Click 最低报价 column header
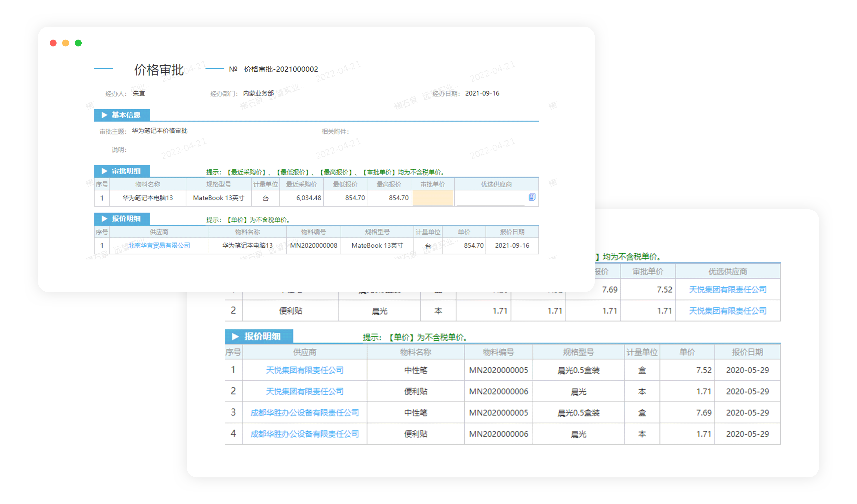 (345, 184)
